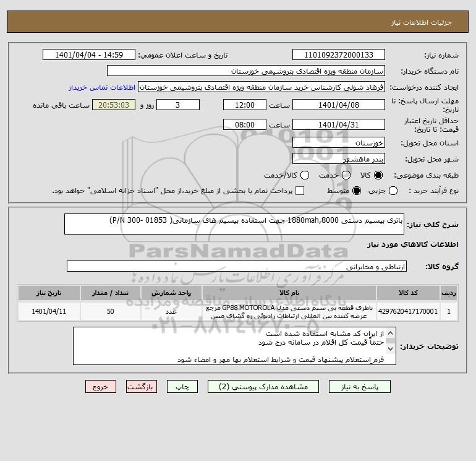Click the quantity cell 50

[x=110, y=311]
